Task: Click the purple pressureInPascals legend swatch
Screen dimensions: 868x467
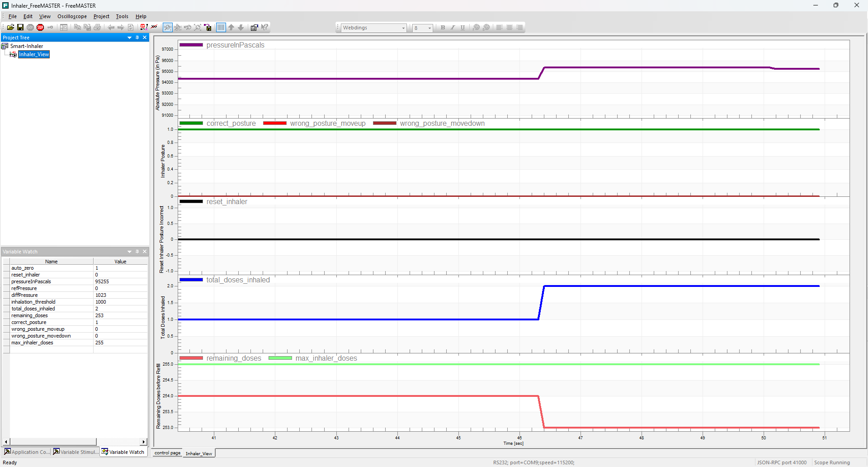Action: [191, 45]
